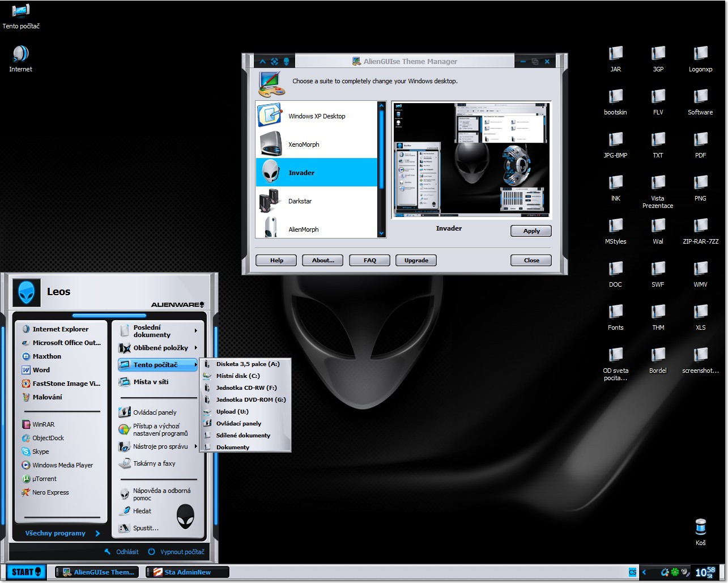728x583 pixels.
Task: Click the Help button
Action: click(276, 260)
